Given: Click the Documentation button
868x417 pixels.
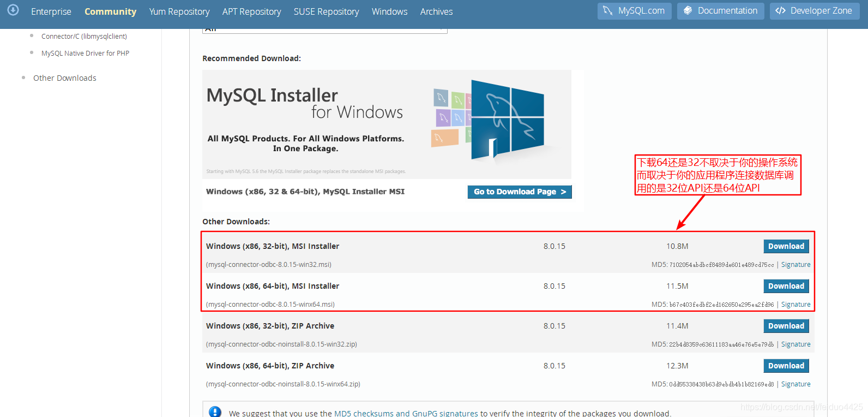Looking at the screenshot, I should point(720,11).
